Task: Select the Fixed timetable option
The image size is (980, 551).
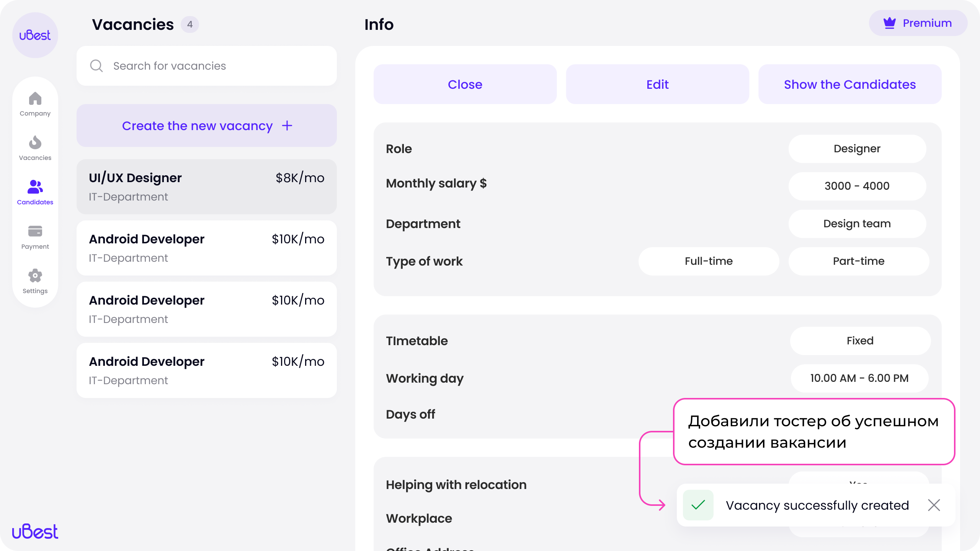Action: tap(860, 341)
